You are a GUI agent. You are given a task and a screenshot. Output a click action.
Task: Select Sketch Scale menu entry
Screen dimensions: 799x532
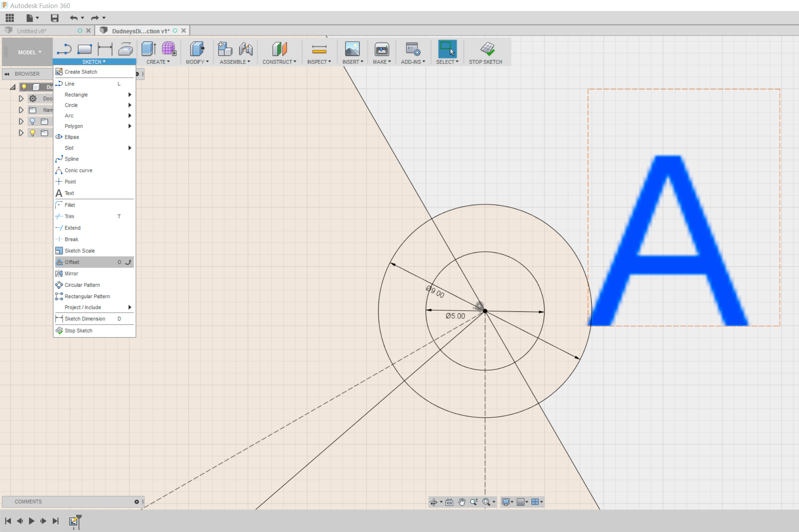click(94, 251)
